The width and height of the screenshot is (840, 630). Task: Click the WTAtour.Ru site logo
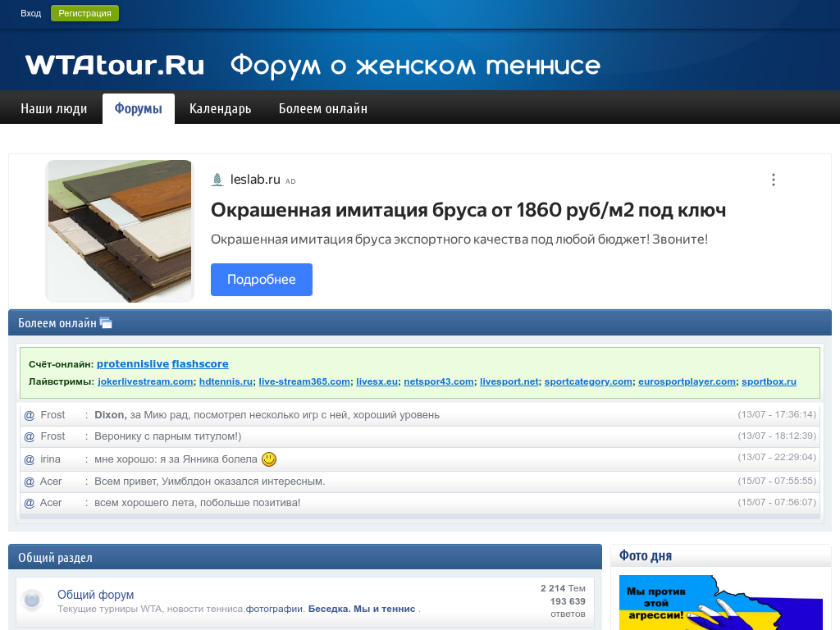115,66
